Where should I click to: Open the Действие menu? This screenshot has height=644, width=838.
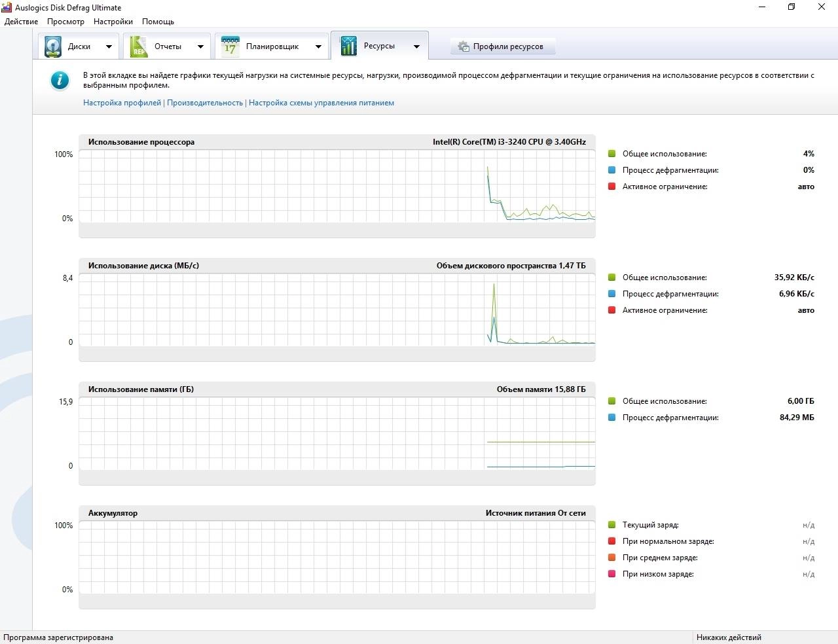21,22
